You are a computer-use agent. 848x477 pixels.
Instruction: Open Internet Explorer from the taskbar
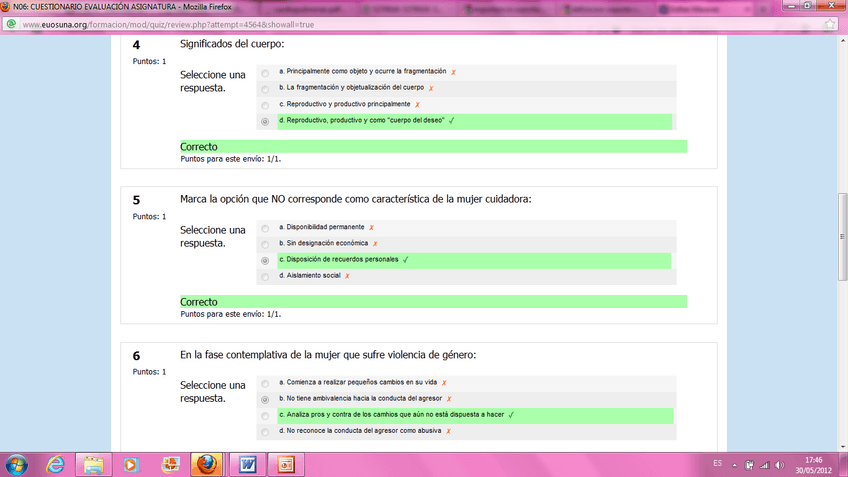55,464
